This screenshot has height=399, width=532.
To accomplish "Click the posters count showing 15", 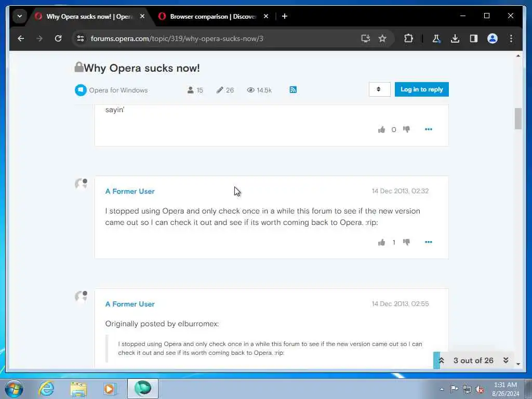I will 195,90.
